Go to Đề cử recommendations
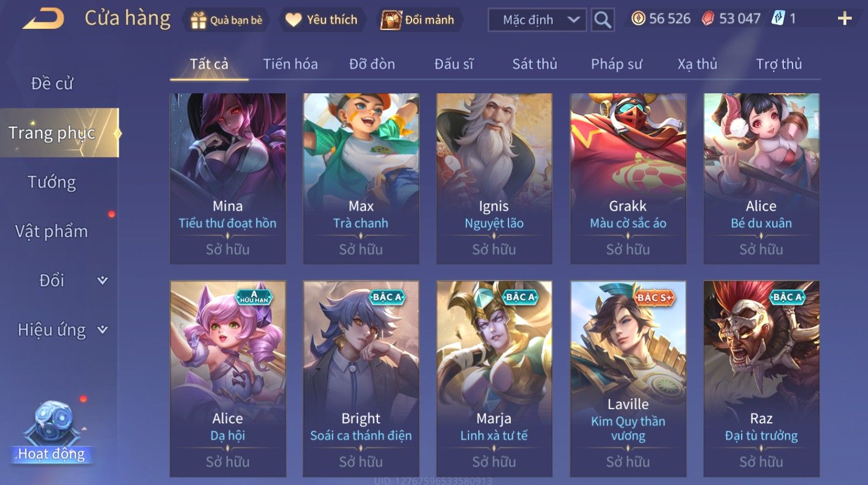 tap(52, 84)
